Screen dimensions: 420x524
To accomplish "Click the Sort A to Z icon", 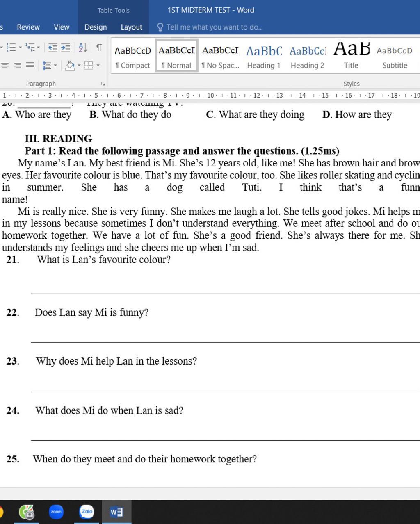I will [83, 48].
